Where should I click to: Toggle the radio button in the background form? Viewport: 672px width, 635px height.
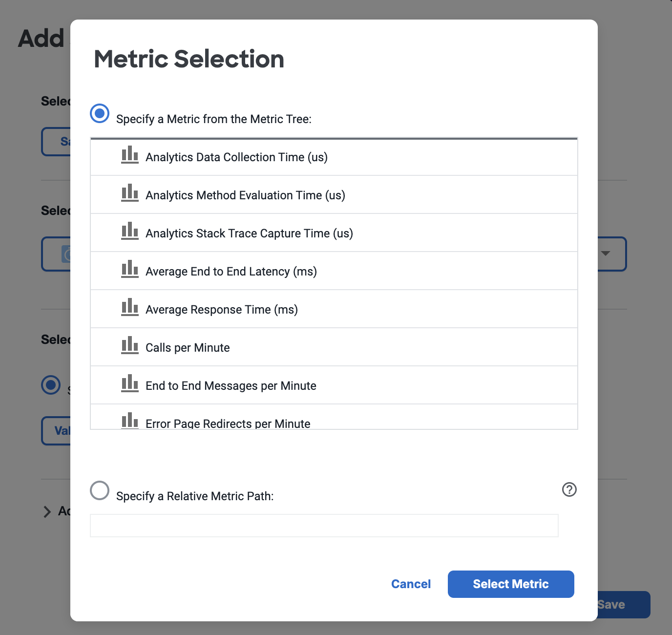point(51,385)
